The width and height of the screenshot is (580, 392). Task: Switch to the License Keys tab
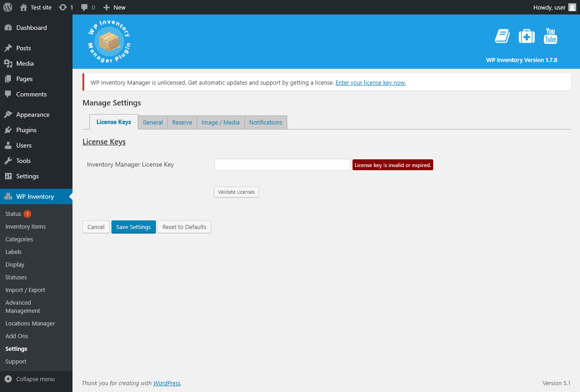(114, 122)
